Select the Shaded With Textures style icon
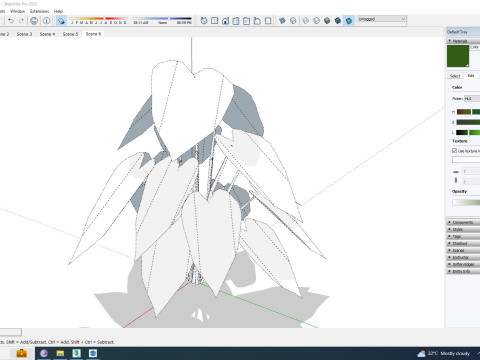The width and height of the screenshot is (480, 360). [x=338, y=21]
